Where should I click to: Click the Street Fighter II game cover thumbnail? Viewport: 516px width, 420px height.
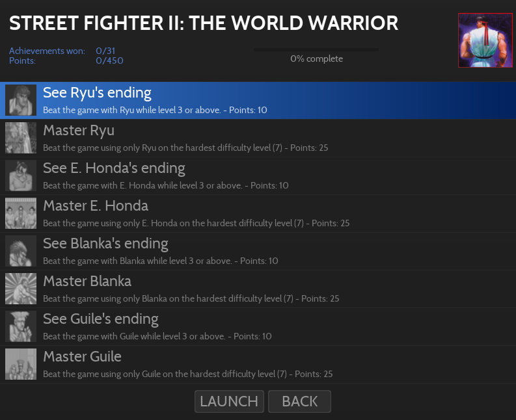pyautogui.click(x=480, y=40)
